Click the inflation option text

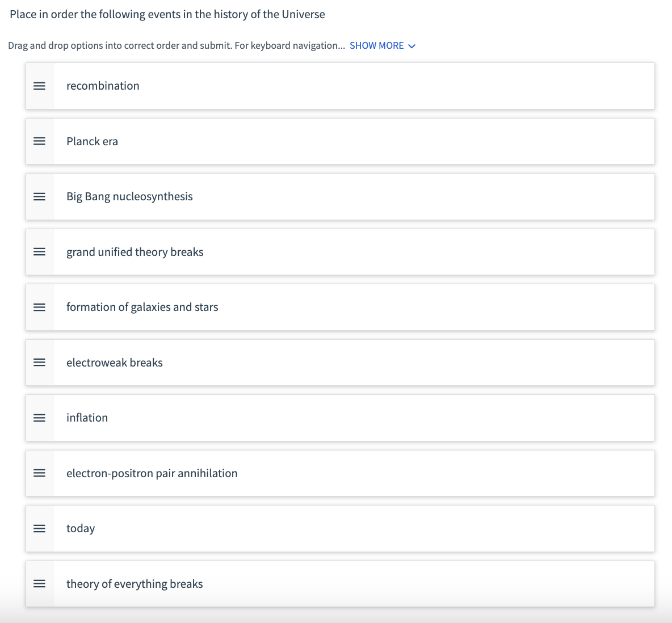87,418
